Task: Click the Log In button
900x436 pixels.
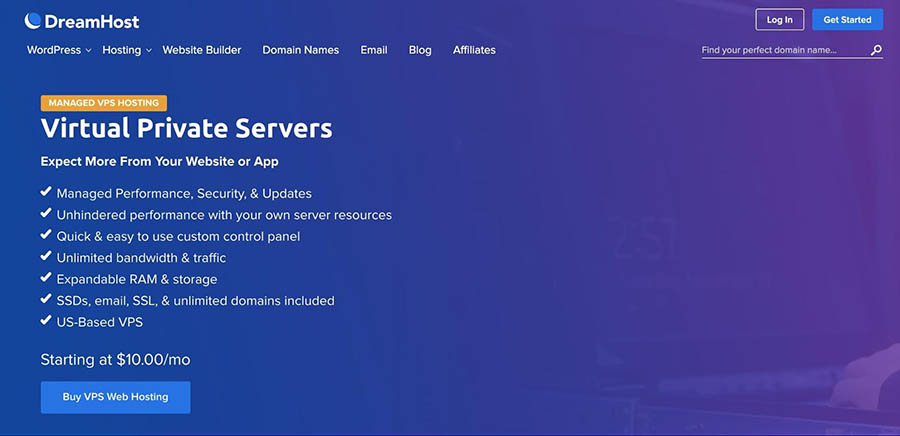Action: (x=779, y=20)
